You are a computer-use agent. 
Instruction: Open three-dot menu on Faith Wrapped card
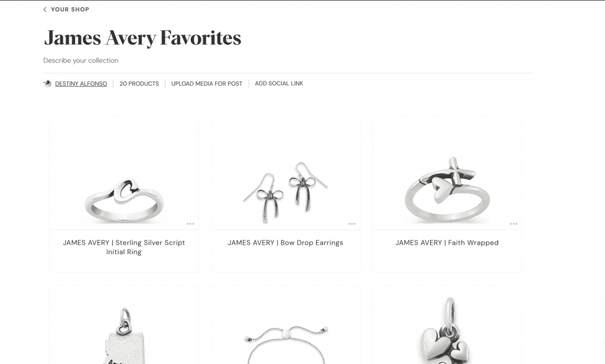[513, 224]
